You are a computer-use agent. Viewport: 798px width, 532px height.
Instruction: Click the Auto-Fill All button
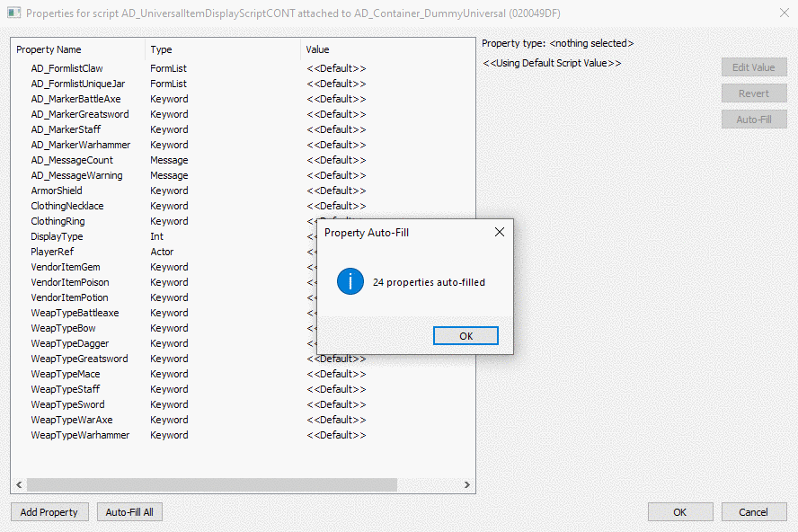coord(129,512)
